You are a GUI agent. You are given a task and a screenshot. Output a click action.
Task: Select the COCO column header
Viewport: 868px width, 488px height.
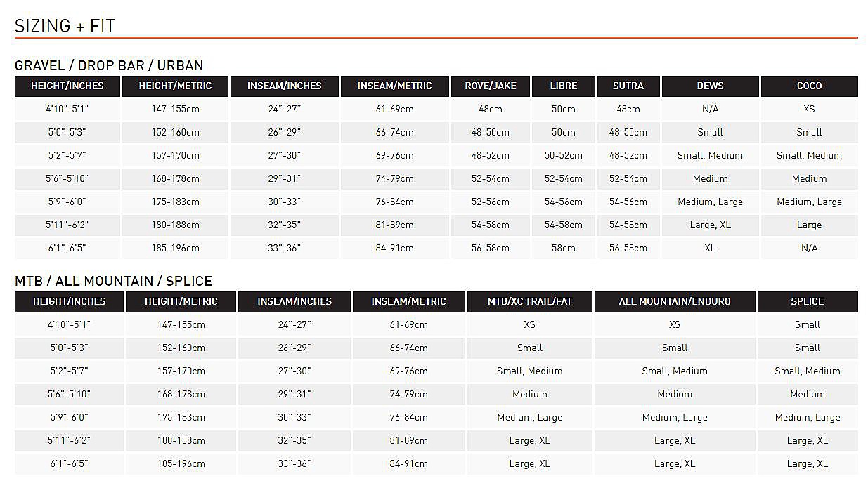[809, 86]
